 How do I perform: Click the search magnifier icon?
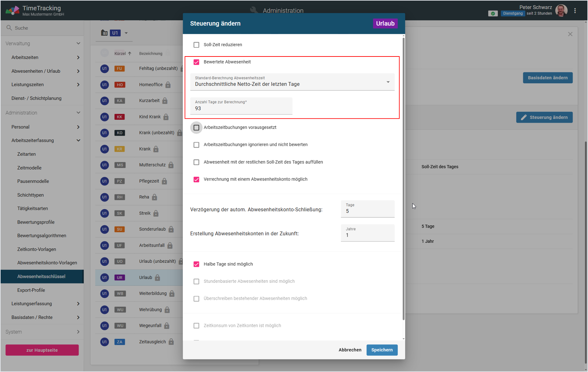pyautogui.click(x=9, y=28)
